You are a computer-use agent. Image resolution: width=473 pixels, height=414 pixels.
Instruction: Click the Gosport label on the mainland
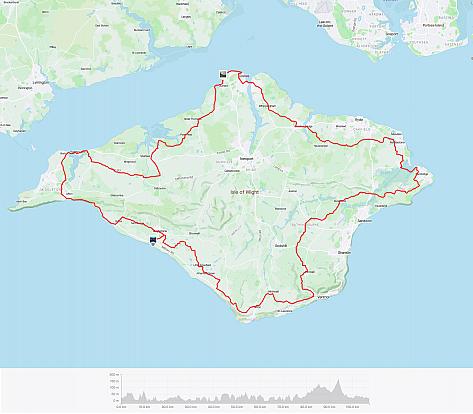(391, 34)
